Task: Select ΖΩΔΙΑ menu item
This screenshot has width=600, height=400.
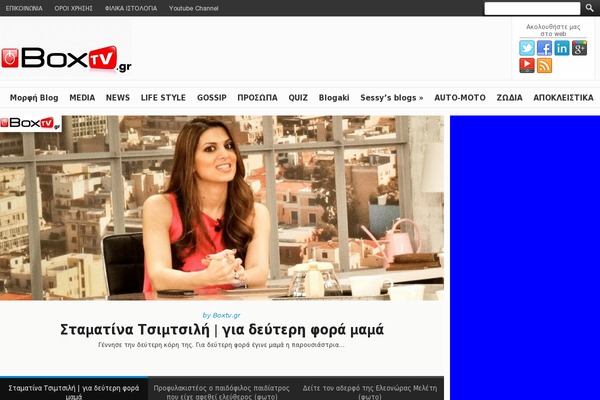Action: point(509,98)
